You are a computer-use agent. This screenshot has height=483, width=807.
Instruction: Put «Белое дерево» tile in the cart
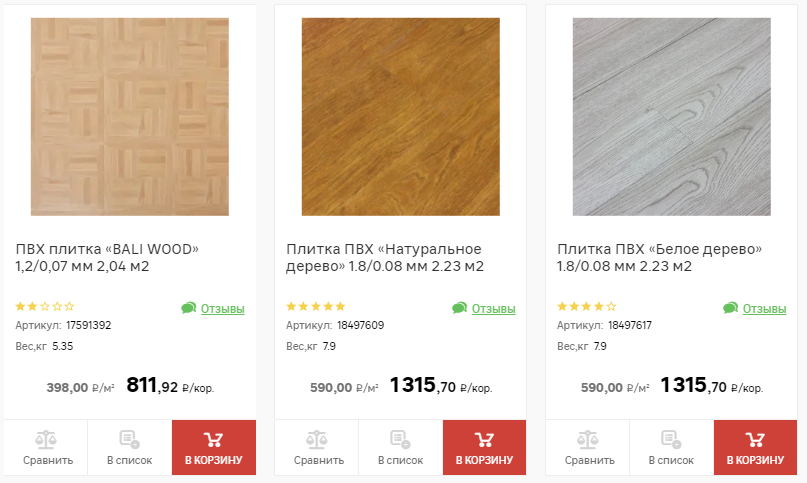[755, 447]
